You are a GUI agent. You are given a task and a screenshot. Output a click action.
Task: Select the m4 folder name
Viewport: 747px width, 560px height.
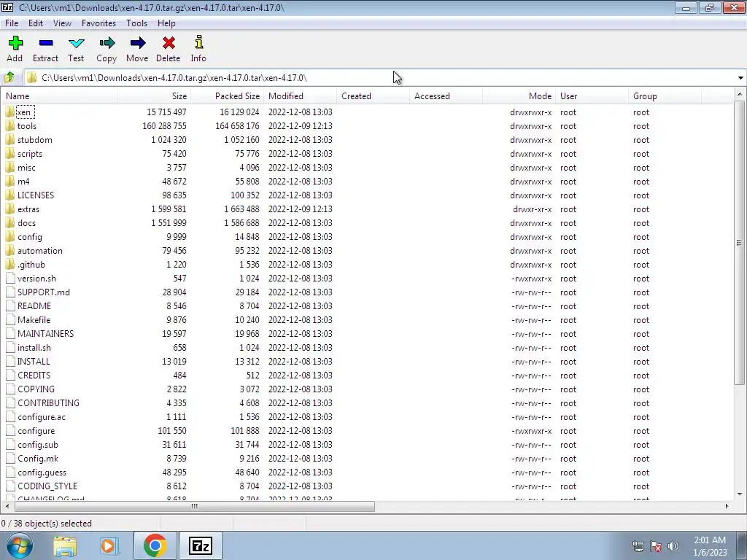pyautogui.click(x=23, y=181)
